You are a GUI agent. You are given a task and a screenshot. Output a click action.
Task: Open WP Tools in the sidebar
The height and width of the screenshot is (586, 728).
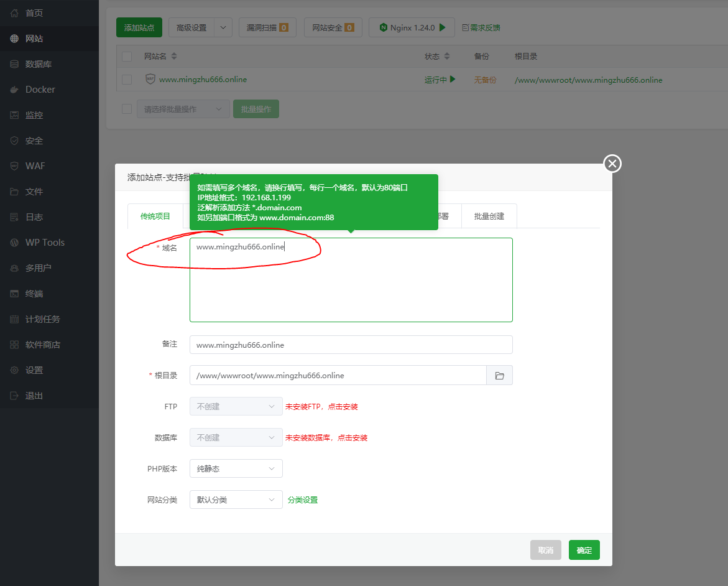[x=45, y=243]
